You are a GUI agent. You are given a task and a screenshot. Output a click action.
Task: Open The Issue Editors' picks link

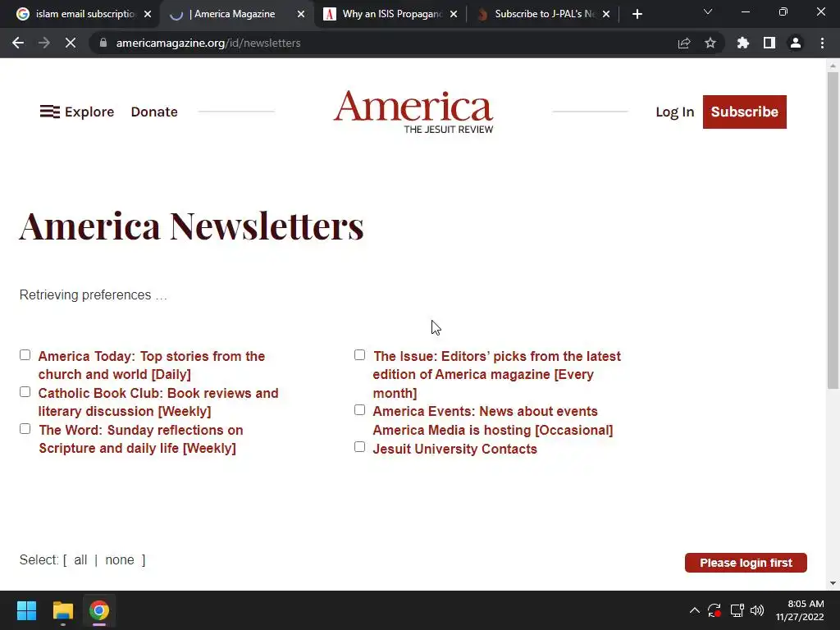point(496,374)
